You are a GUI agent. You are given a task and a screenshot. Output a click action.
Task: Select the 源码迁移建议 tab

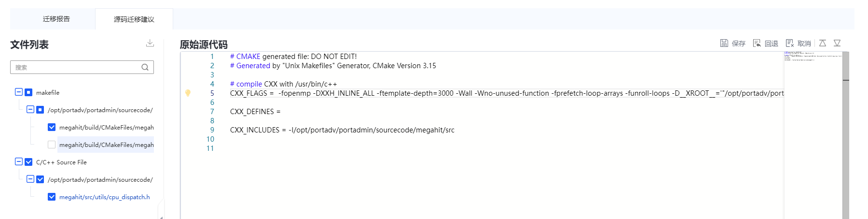click(x=134, y=19)
